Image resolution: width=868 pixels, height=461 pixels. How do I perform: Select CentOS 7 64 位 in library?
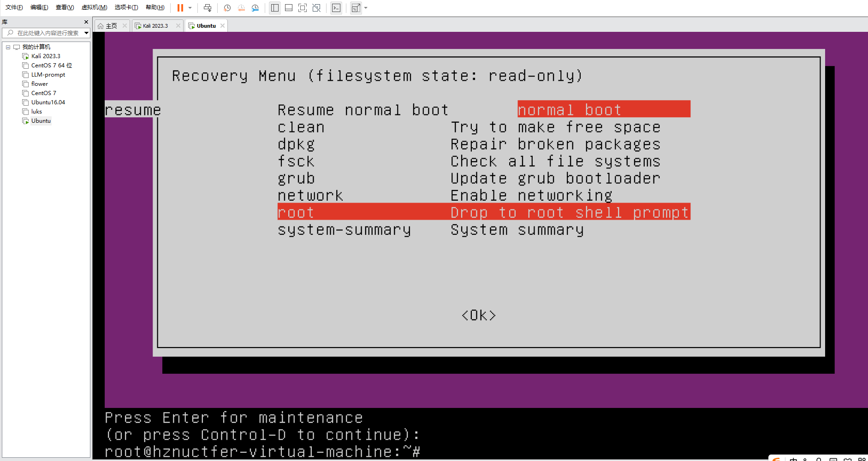pyautogui.click(x=51, y=66)
